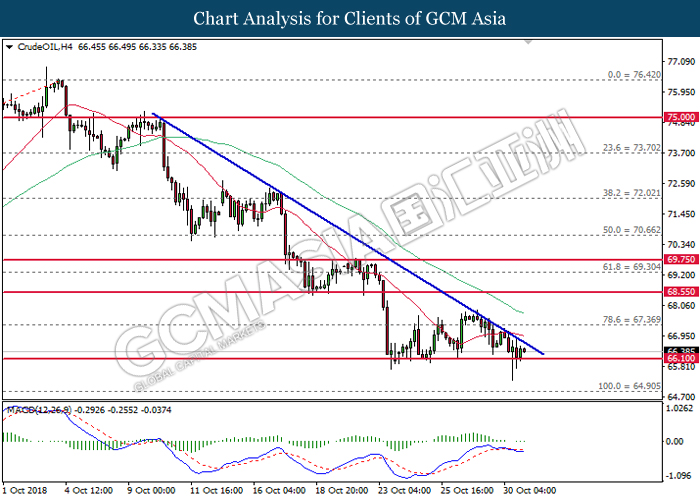Viewport: 700px width, 500px height.
Task: Click the price axis value 75.950
Action: (x=681, y=92)
